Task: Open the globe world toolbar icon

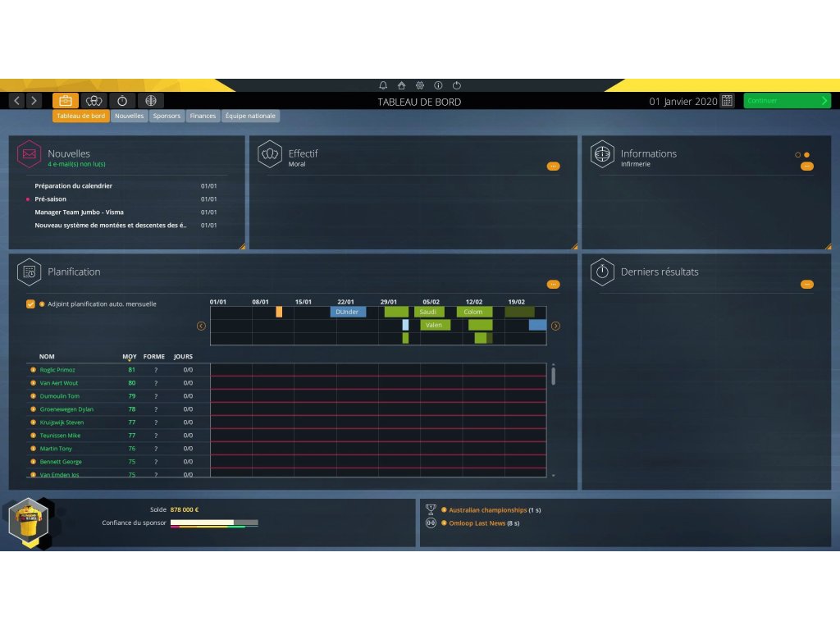Action: pyautogui.click(x=151, y=100)
